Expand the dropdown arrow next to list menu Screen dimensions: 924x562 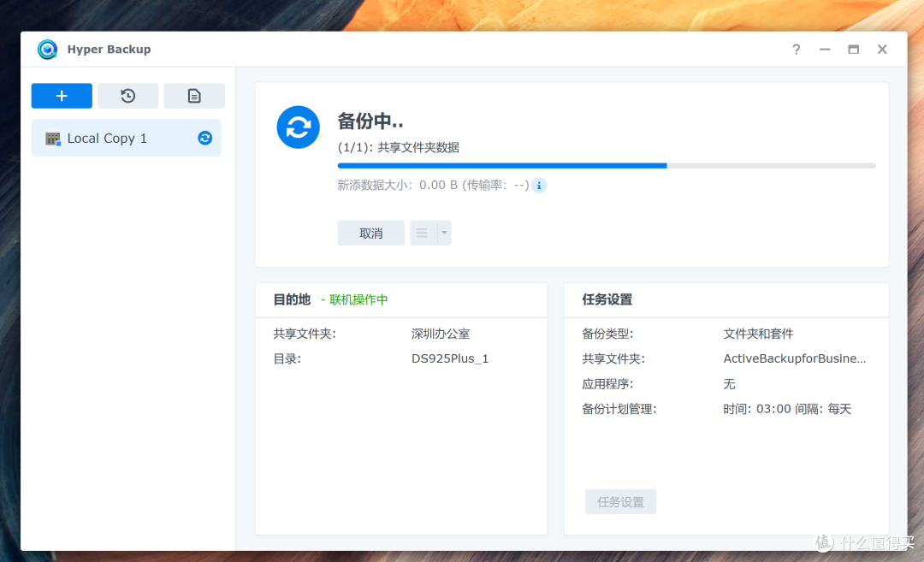[444, 234]
